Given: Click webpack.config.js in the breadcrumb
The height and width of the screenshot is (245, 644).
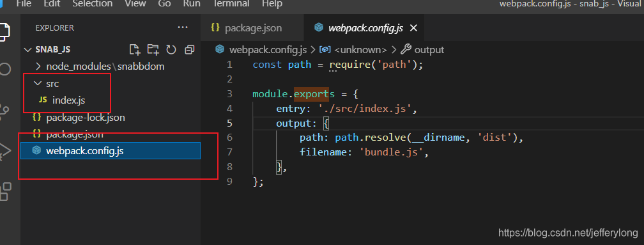Looking at the screenshot, I should 268,50.
